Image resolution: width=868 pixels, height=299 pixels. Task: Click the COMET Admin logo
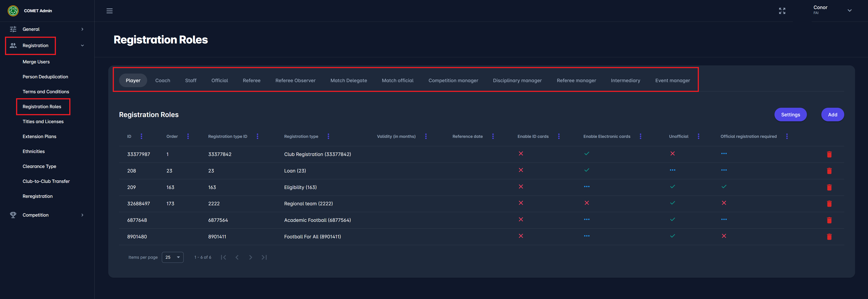(13, 11)
